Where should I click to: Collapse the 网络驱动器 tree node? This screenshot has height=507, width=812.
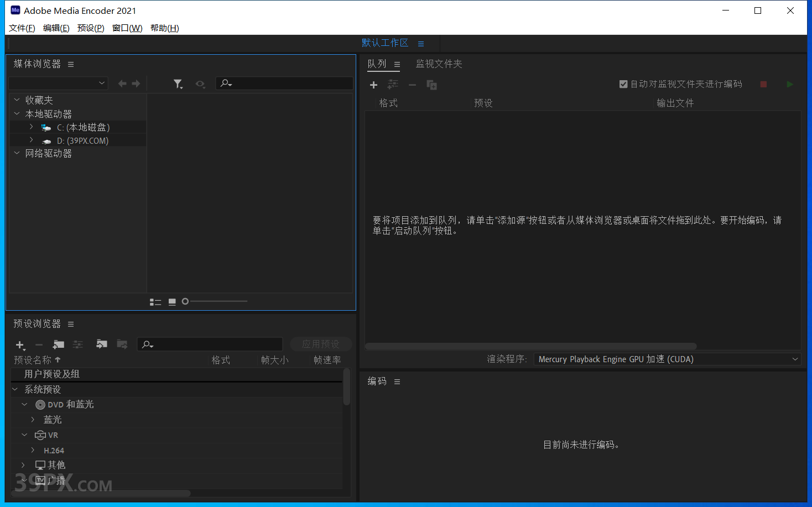tap(17, 153)
